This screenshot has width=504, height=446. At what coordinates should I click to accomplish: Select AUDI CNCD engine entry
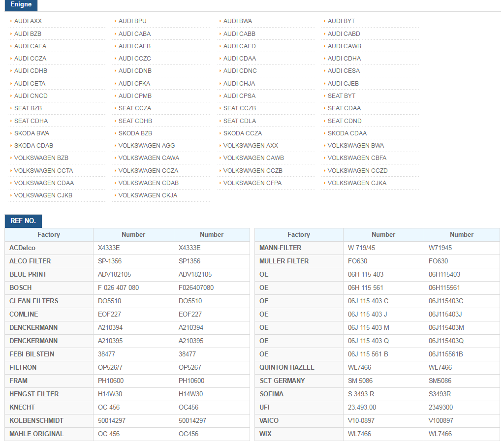click(31, 96)
